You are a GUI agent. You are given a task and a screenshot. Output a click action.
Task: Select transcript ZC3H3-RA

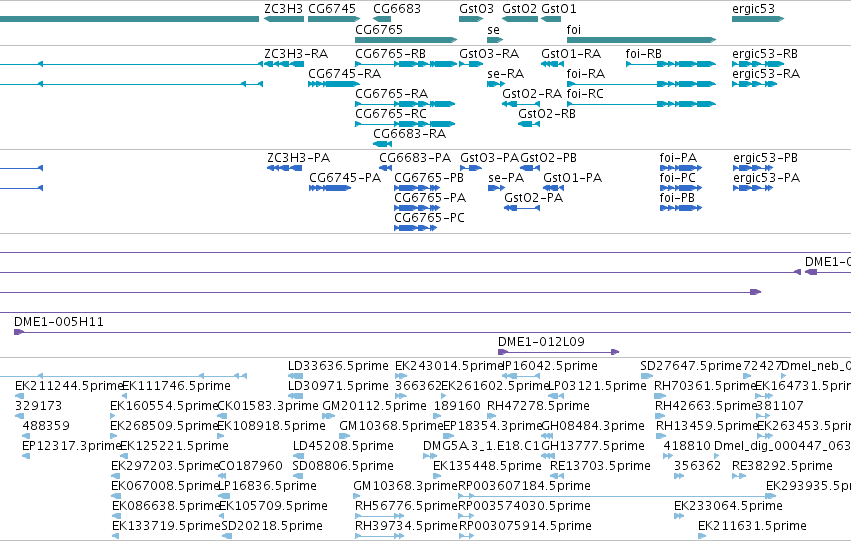click(296, 54)
